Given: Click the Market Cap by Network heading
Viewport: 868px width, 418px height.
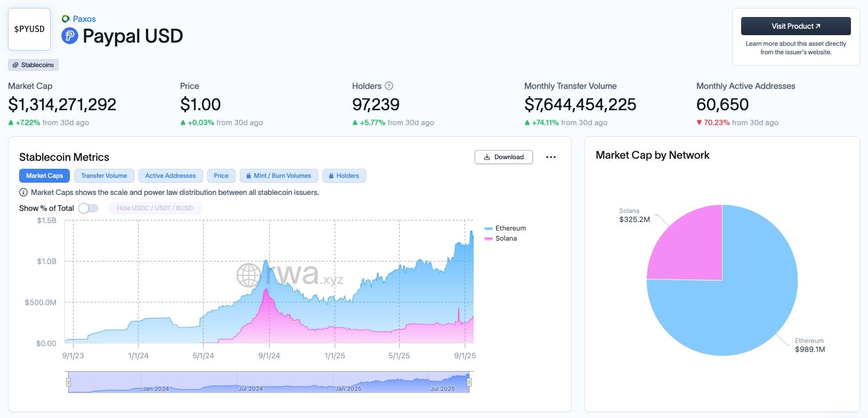Looking at the screenshot, I should click(652, 155).
